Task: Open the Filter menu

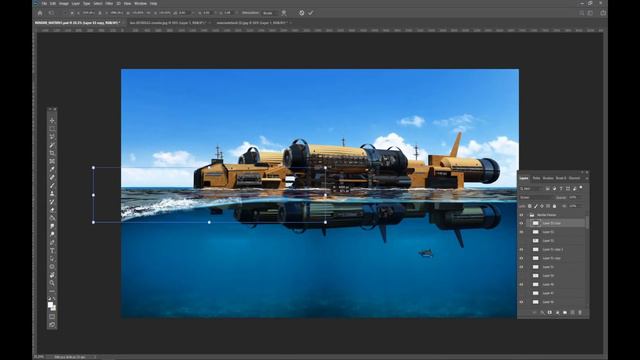Action: [x=109, y=3]
